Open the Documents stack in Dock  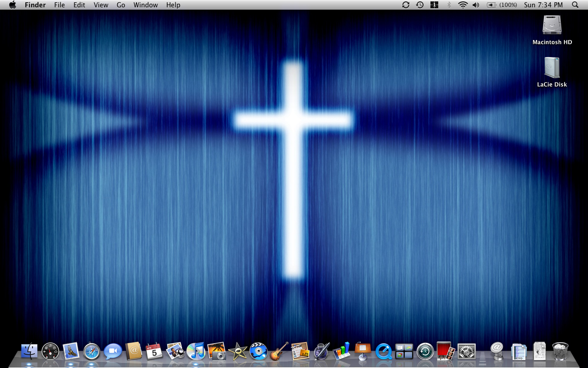tap(519, 352)
